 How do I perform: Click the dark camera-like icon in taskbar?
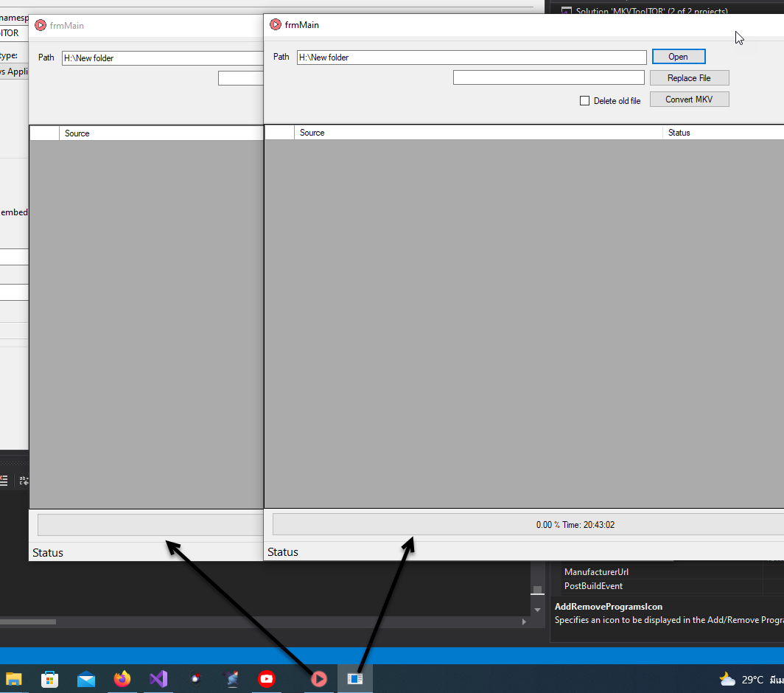[x=195, y=679]
